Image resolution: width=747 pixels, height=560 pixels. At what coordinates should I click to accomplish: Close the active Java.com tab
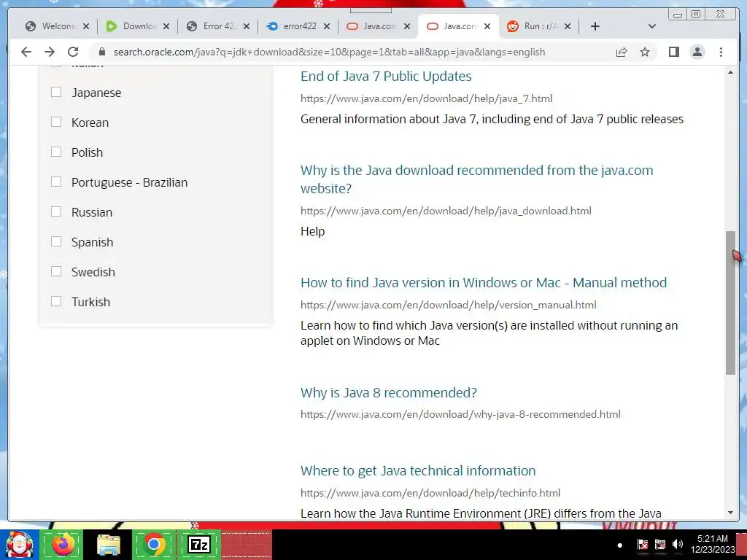pos(487,26)
